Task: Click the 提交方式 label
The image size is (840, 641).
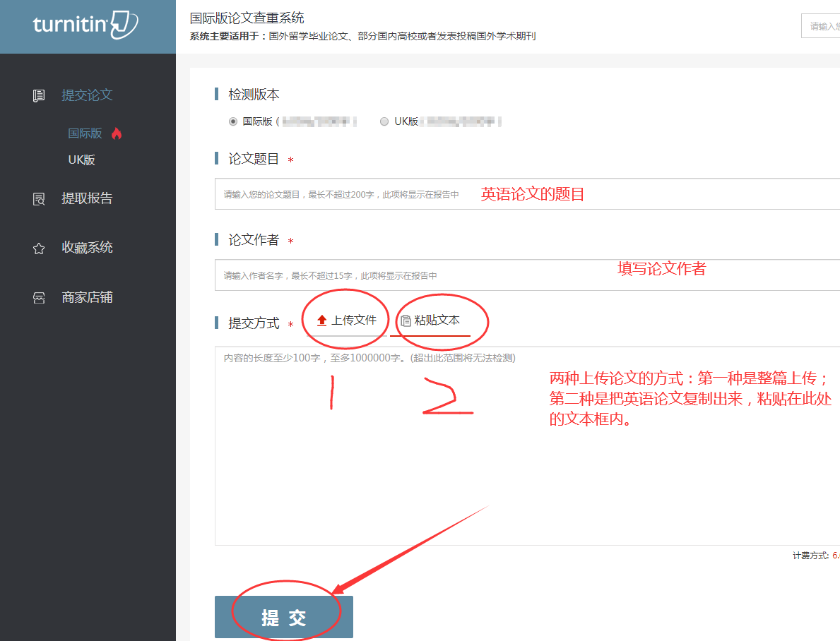Action: click(x=254, y=323)
